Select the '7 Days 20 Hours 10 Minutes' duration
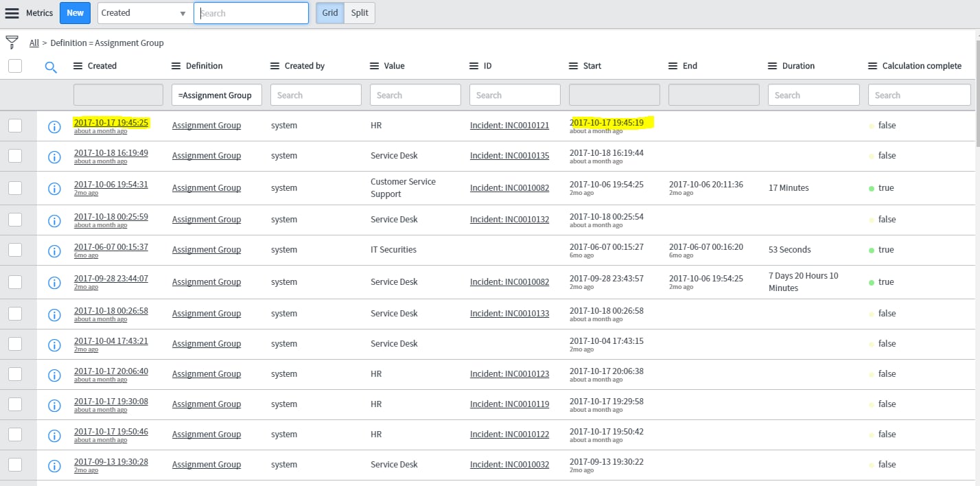The width and height of the screenshot is (980, 486). [x=803, y=282]
